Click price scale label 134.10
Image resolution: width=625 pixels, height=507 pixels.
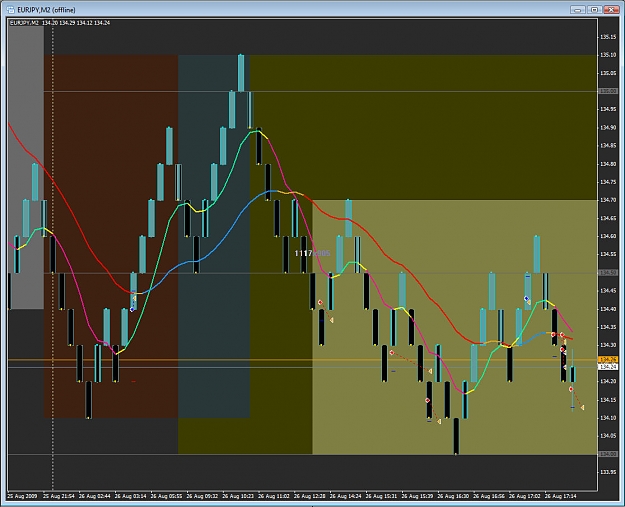(x=608, y=418)
